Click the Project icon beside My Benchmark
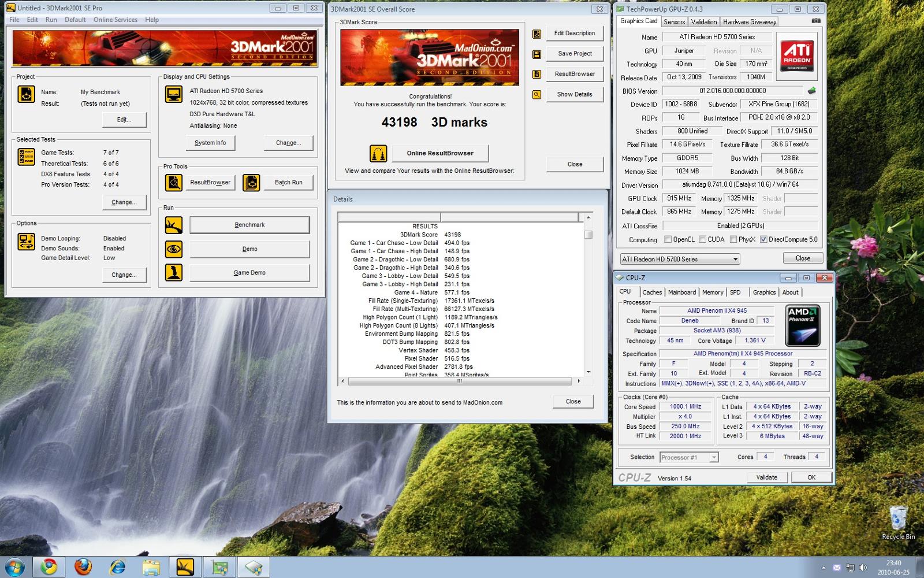 (x=26, y=94)
